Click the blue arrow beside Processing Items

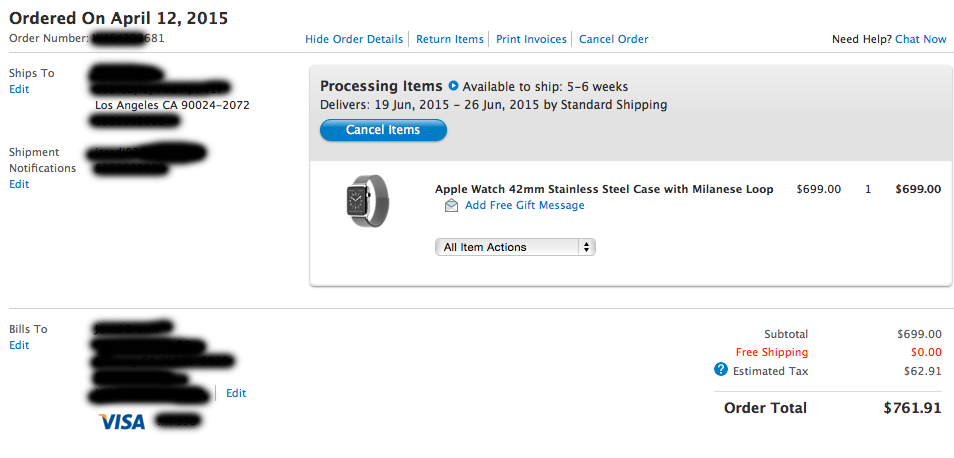(454, 86)
